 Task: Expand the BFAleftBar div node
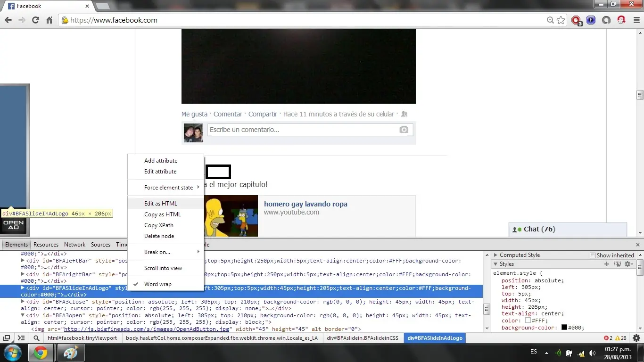click(23, 261)
